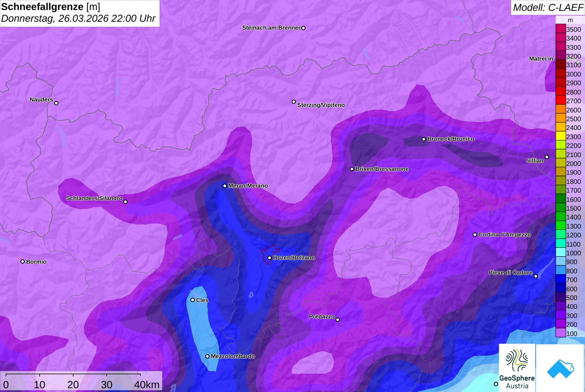Click the Schlanders/Silandro marker dot

(125, 202)
